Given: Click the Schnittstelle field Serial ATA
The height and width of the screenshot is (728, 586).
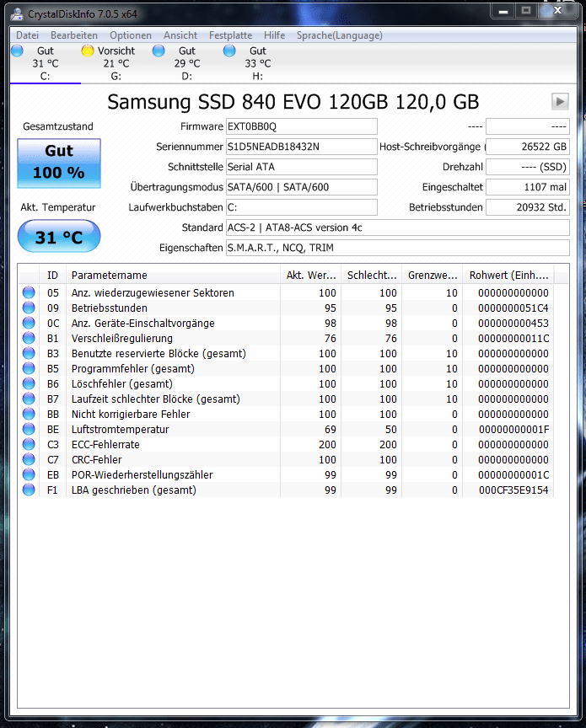Looking at the screenshot, I should pos(302,167).
